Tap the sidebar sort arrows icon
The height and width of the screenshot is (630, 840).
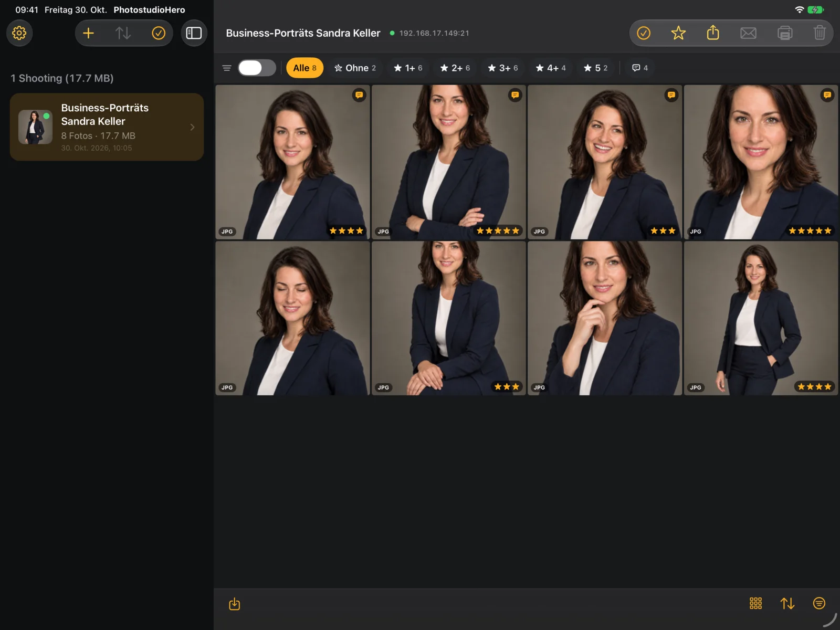click(x=123, y=33)
